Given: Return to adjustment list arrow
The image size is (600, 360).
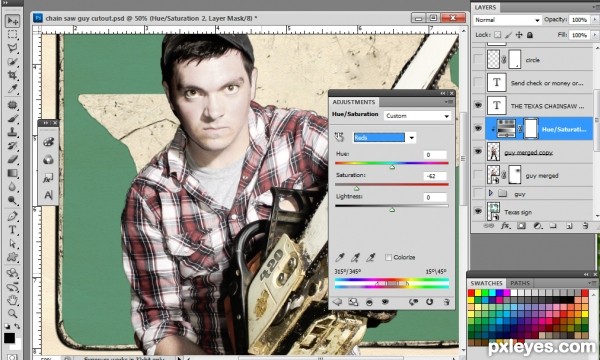Looking at the screenshot, I should (x=337, y=302).
